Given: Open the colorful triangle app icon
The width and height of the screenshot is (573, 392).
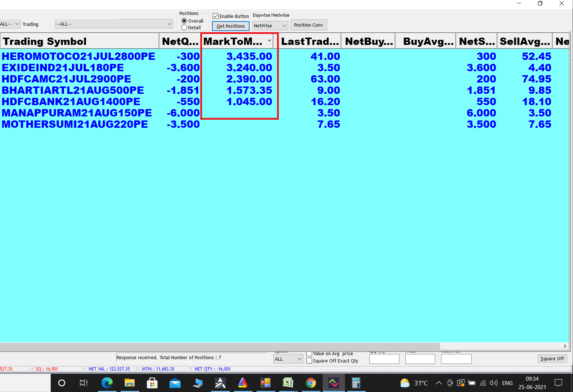Looking at the screenshot, I should coord(243,383).
